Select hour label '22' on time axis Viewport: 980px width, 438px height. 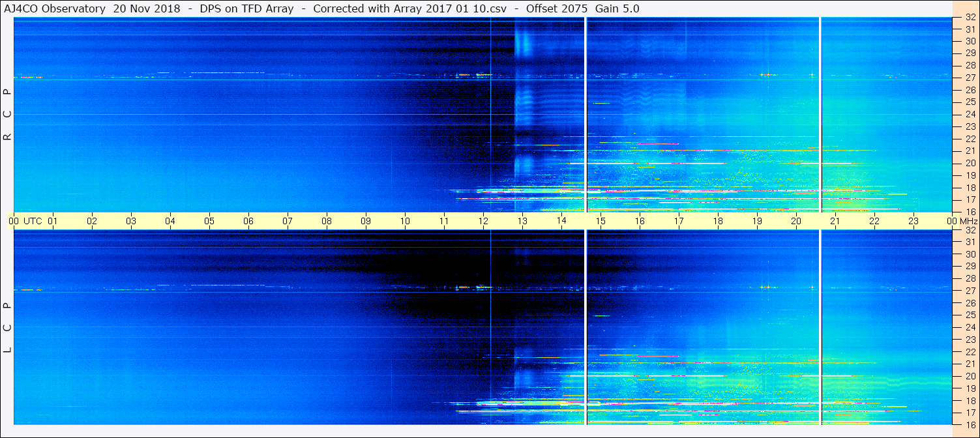pos(874,221)
